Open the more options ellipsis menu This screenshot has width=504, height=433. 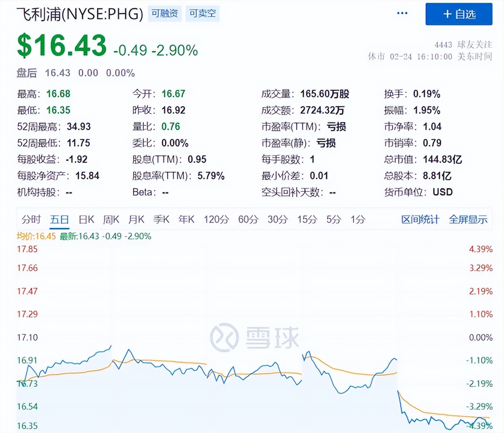pyautogui.click(x=402, y=13)
